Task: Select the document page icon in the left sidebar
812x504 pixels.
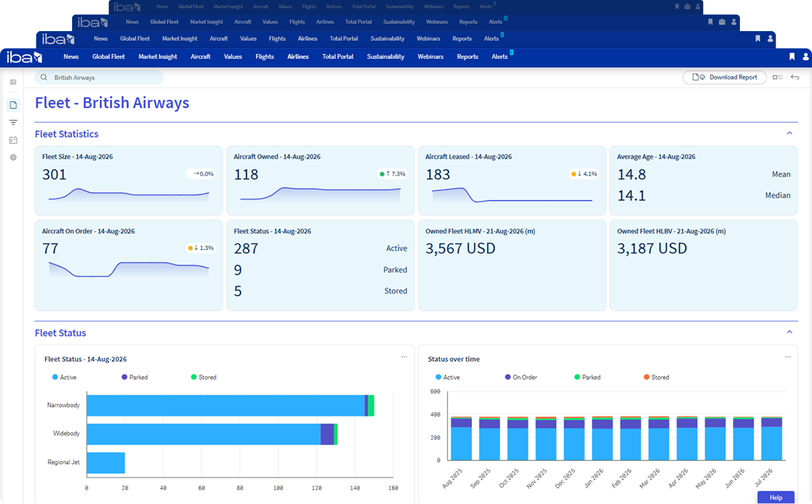Action: click(13, 105)
